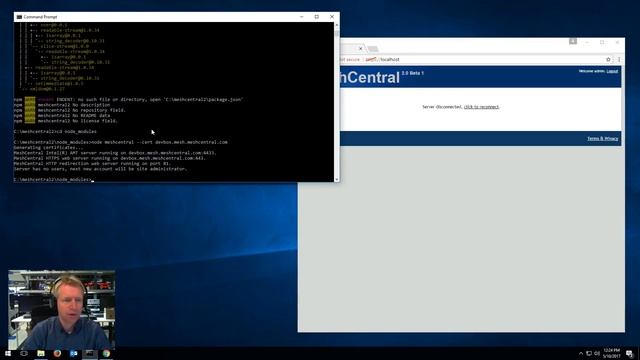The image size is (640, 360).
Task: Open the Windows Start menu
Action: click(x=8, y=353)
